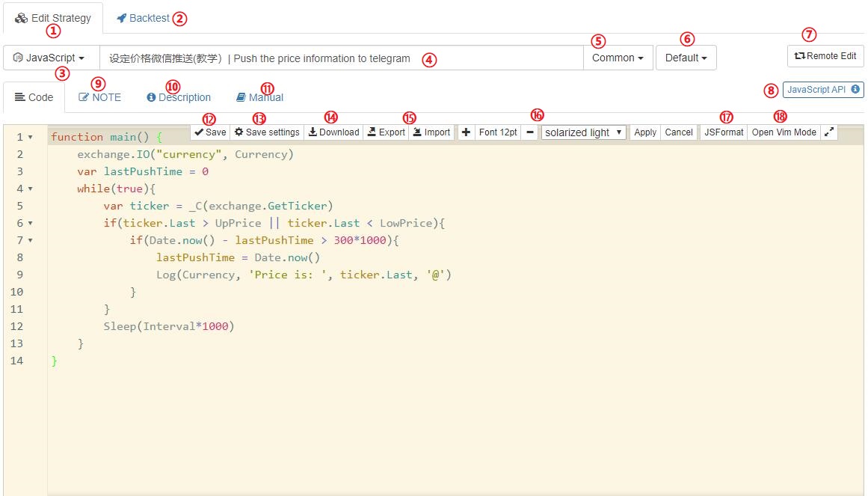Click the Cancel button in editor toolbar
868x496 pixels.
679,132
